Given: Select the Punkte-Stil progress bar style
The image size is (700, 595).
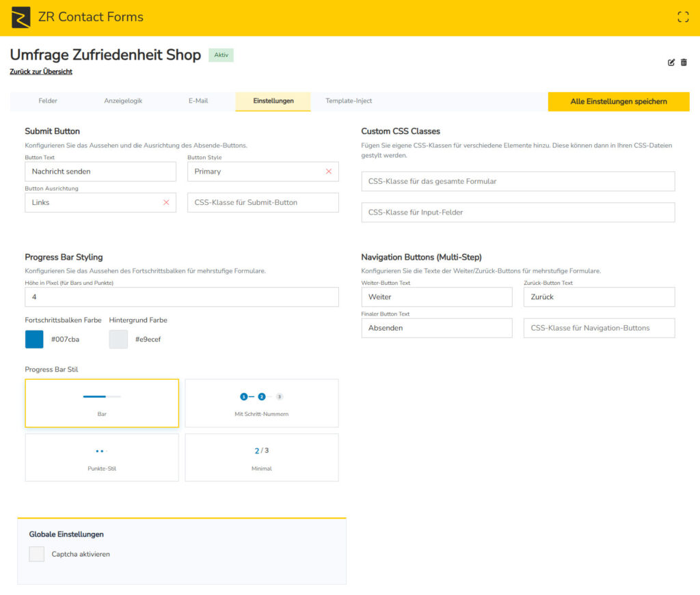Looking at the screenshot, I should pyautogui.click(x=101, y=457).
